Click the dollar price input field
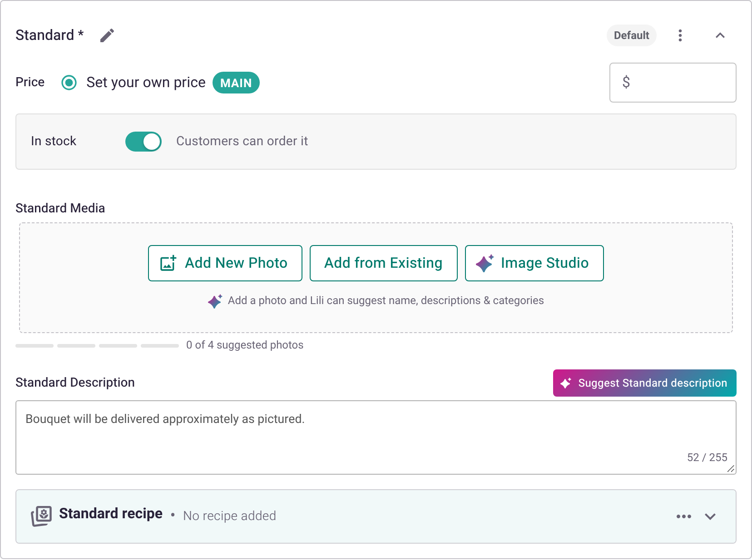Viewport: 752px width, 560px height. coord(673,83)
